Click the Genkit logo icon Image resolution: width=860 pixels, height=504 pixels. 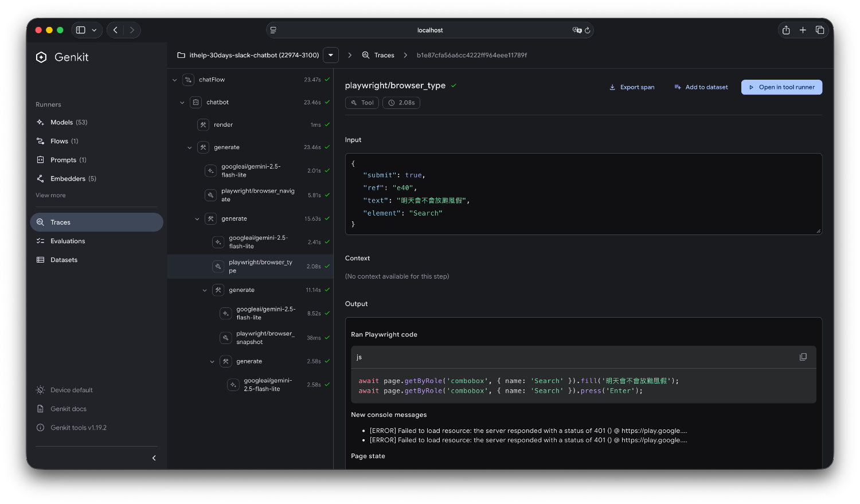click(41, 57)
